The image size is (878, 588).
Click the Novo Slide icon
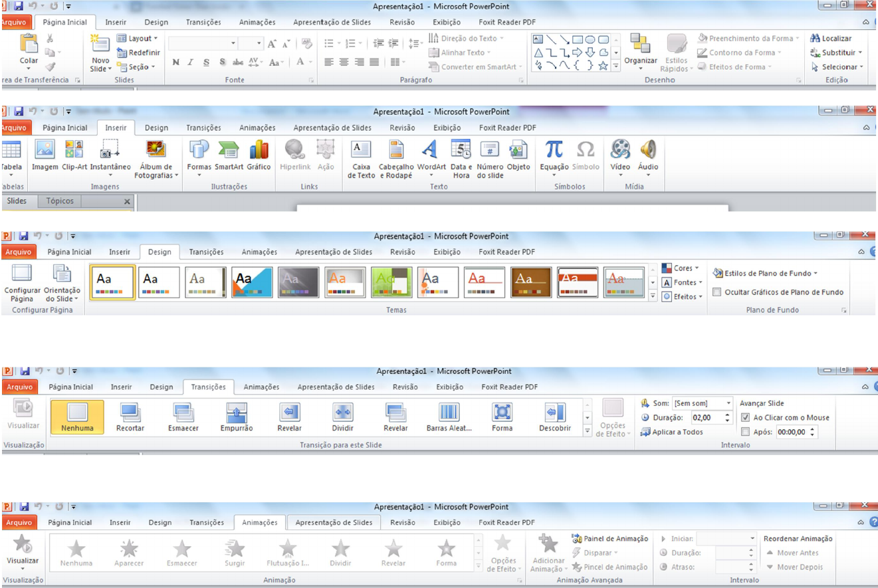click(100, 44)
